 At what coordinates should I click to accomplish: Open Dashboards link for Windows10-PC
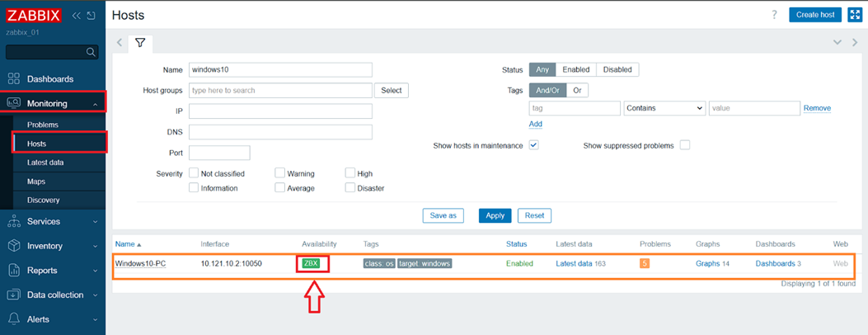776,263
